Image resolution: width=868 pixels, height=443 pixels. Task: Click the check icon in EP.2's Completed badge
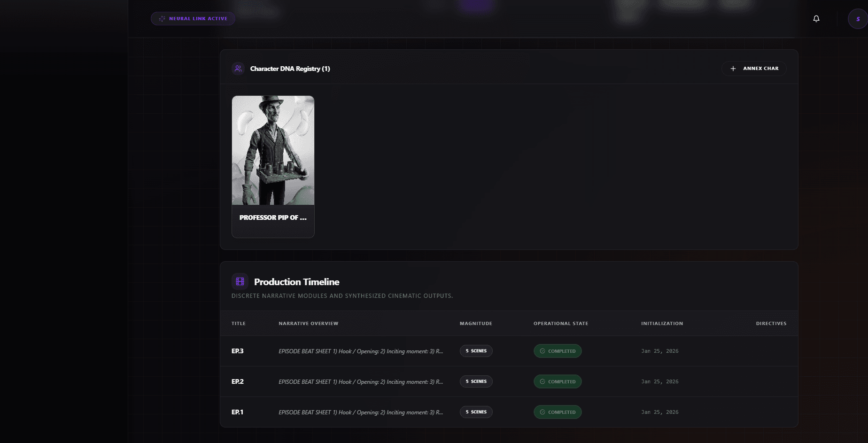(x=542, y=381)
